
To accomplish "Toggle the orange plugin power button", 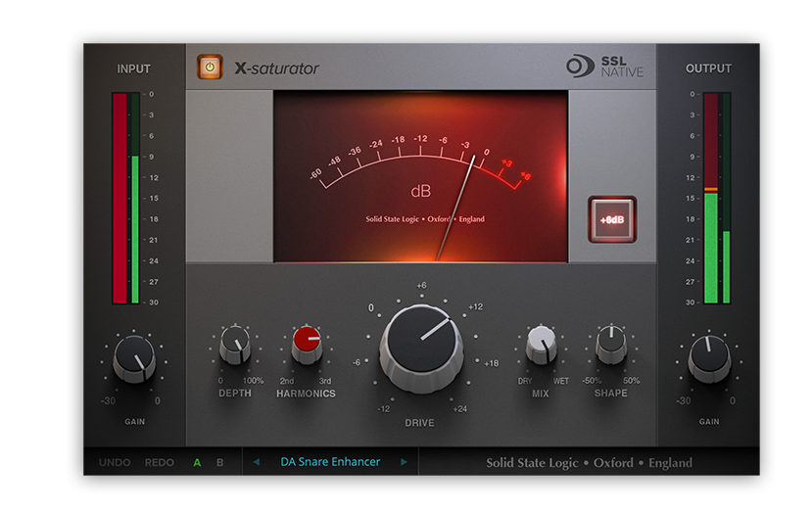I will tap(210, 67).
